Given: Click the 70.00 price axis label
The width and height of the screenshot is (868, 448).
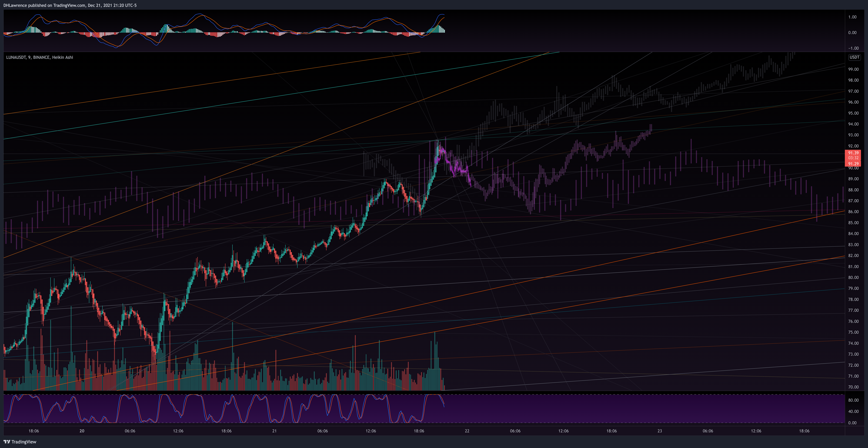Looking at the screenshot, I should pyautogui.click(x=853, y=387).
